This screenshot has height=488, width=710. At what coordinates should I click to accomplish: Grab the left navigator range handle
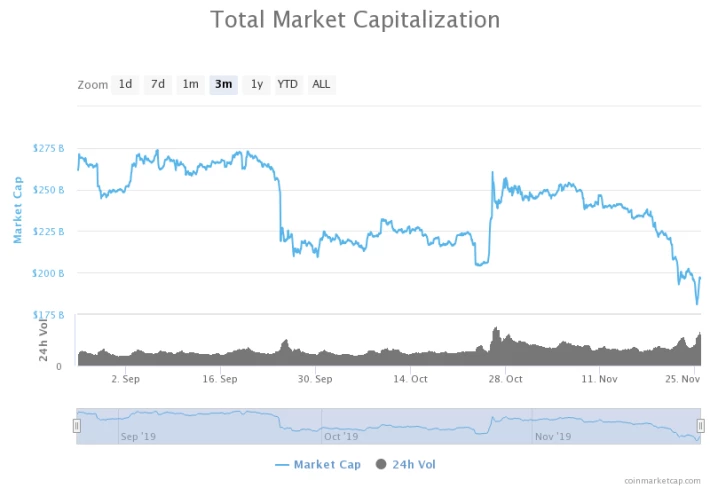pyautogui.click(x=77, y=426)
